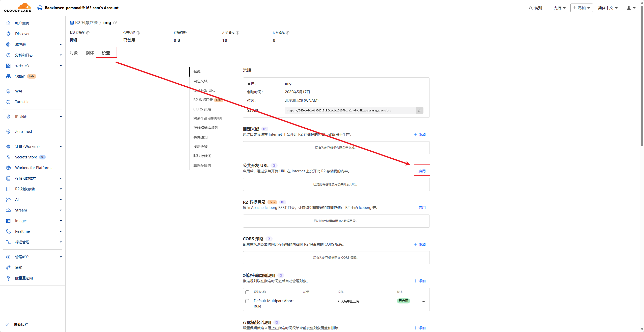Open docs icon next to 存储桶锁定规则 heading
644x332 pixels.
tap(277, 322)
